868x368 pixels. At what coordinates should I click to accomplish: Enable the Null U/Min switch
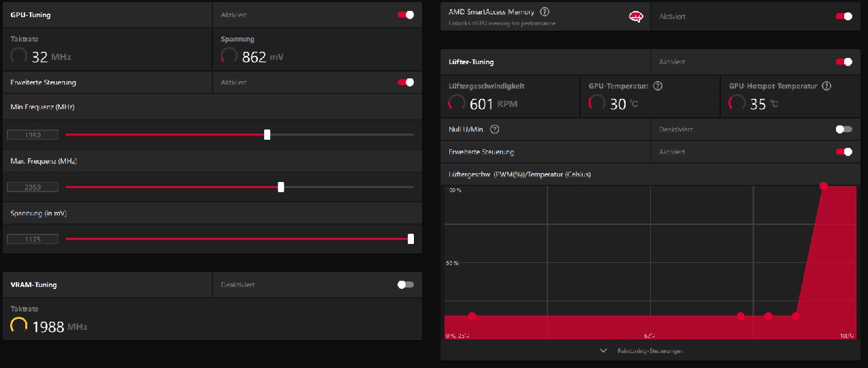pos(844,129)
